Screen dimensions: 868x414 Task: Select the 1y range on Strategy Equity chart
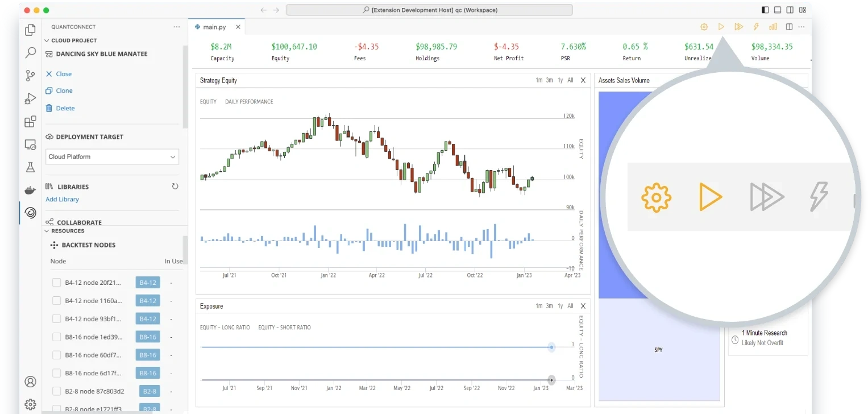(560, 80)
